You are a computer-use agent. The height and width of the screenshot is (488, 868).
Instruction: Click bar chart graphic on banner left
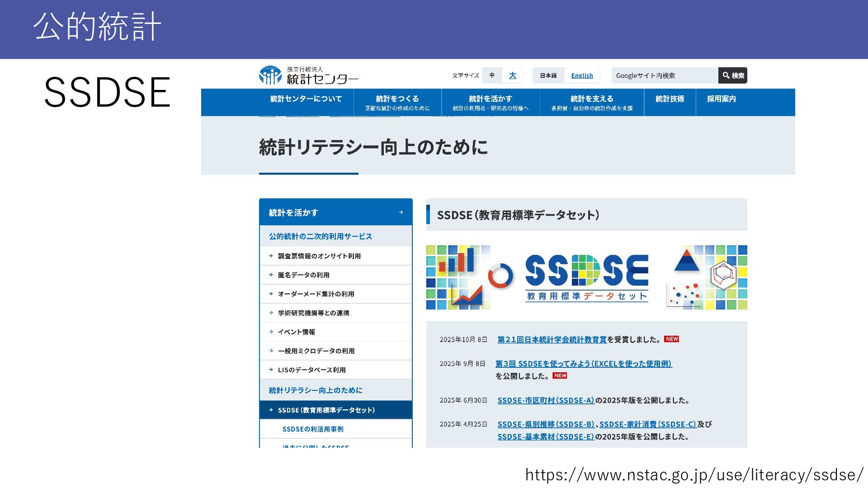[457, 261]
